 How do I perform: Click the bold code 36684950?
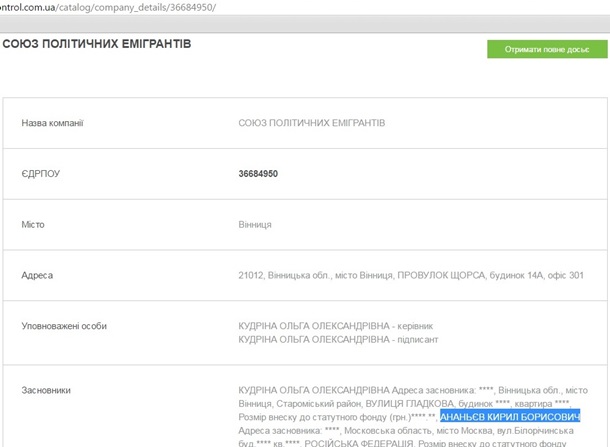(x=258, y=174)
